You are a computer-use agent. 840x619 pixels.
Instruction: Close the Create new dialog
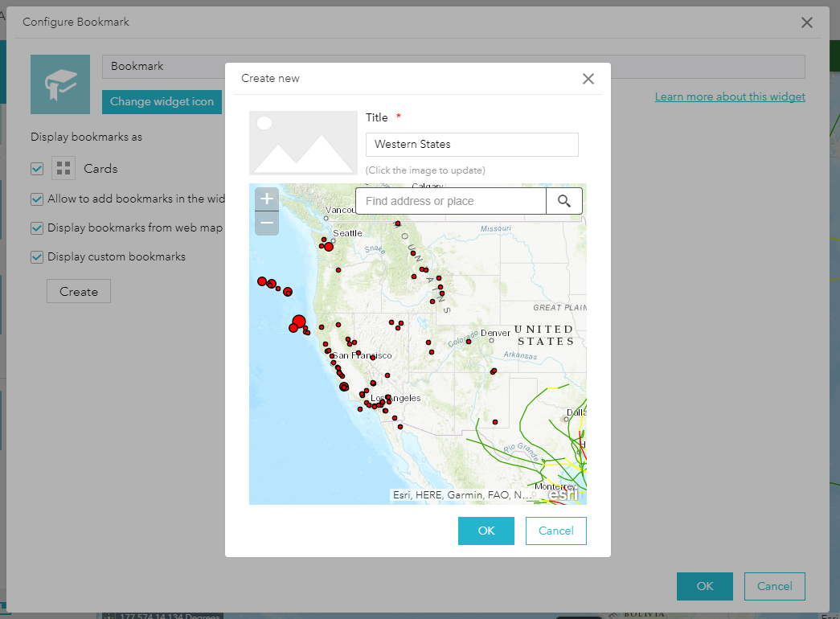tap(588, 79)
